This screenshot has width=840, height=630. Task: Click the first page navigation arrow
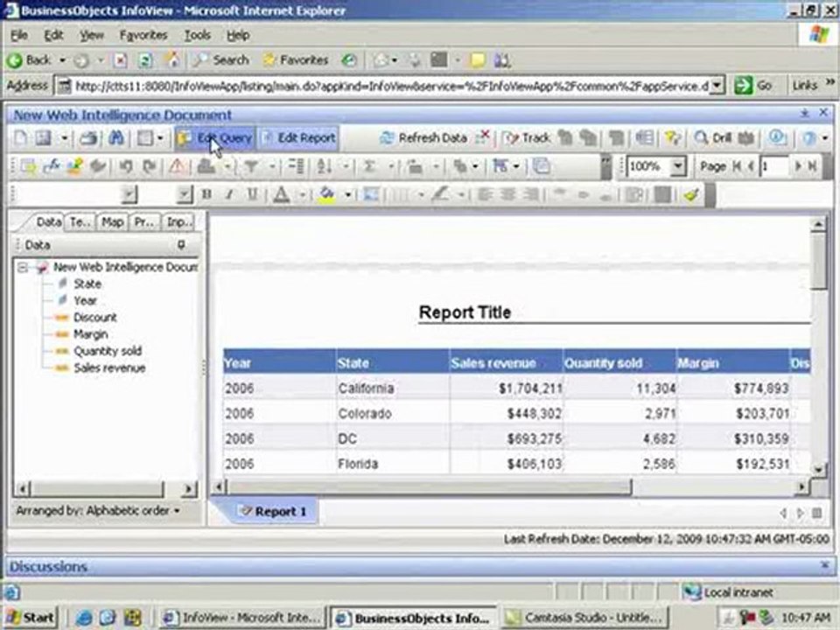click(x=738, y=166)
